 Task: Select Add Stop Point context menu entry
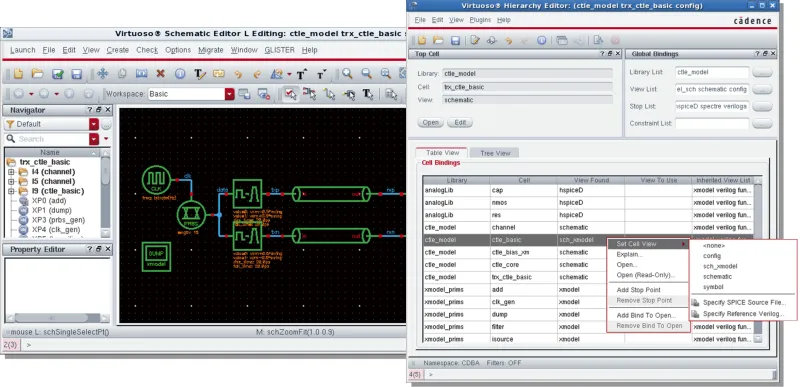pyautogui.click(x=638, y=290)
